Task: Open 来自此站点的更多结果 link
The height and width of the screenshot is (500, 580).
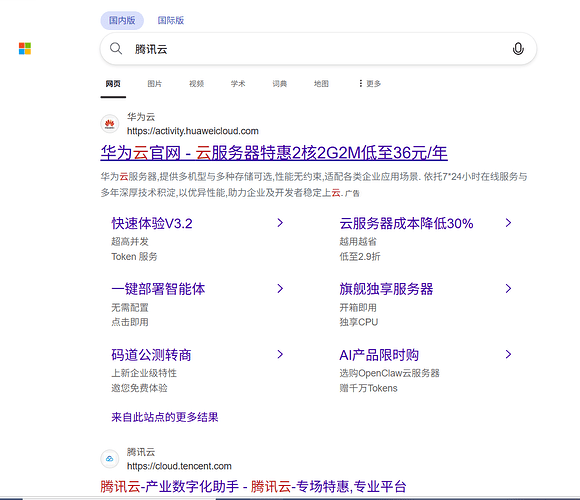Action: 165,417
